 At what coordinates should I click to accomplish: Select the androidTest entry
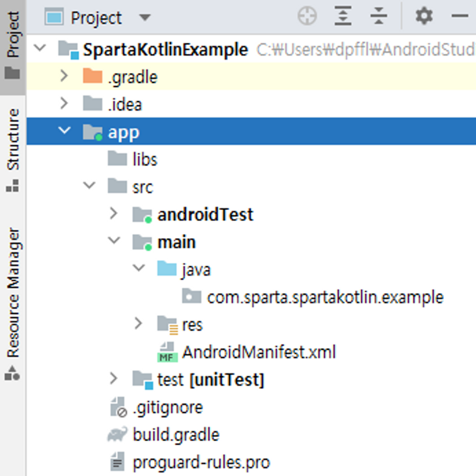point(205,215)
